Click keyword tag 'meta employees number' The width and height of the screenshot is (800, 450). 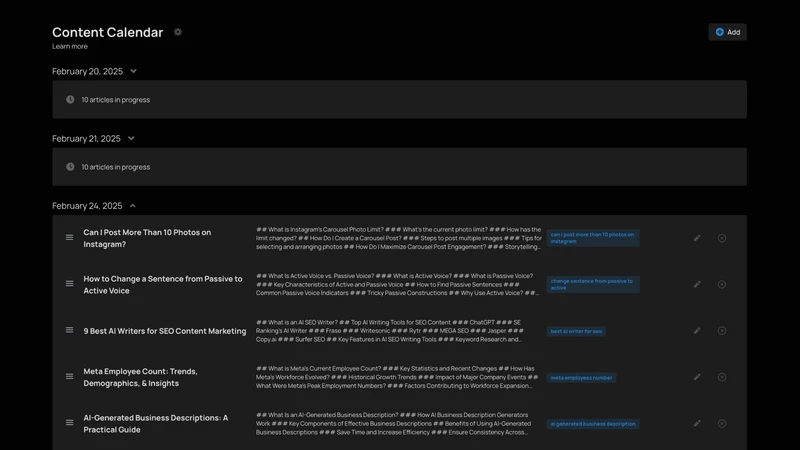(581, 378)
